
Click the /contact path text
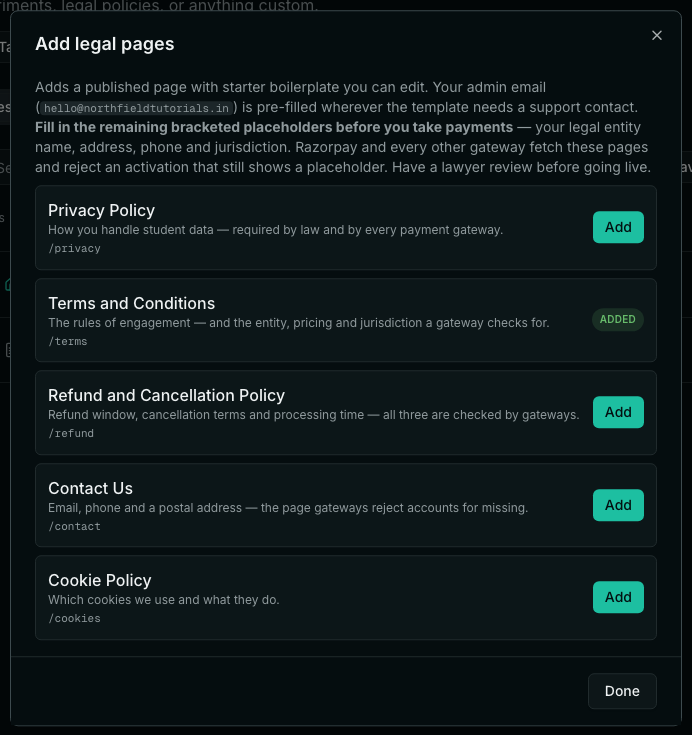coord(75,526)
